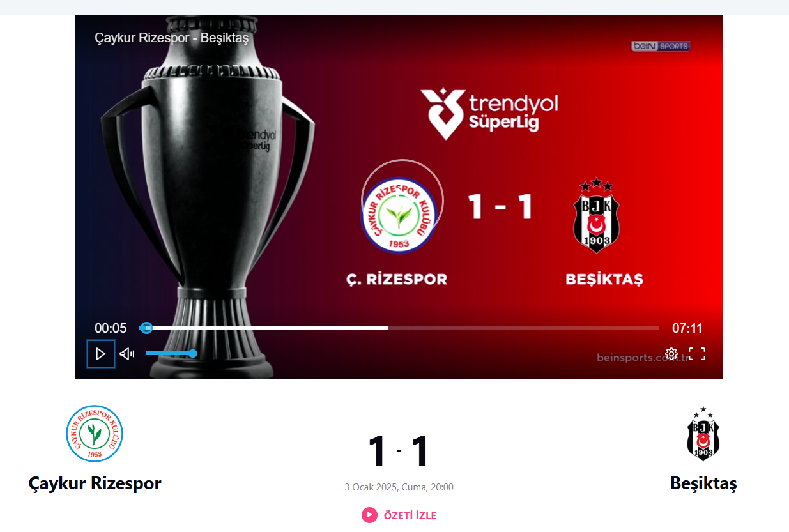Open the video player settings gear
789x532 pixels.
[x=671, y=354]
